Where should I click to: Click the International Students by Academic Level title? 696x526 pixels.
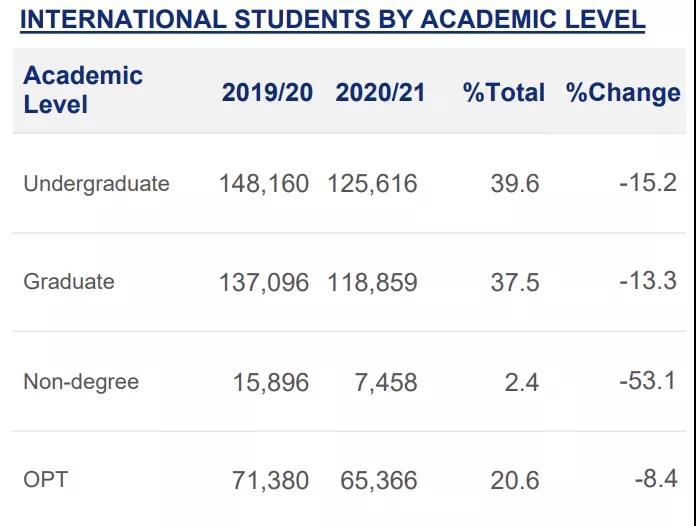tap(332, 20)
